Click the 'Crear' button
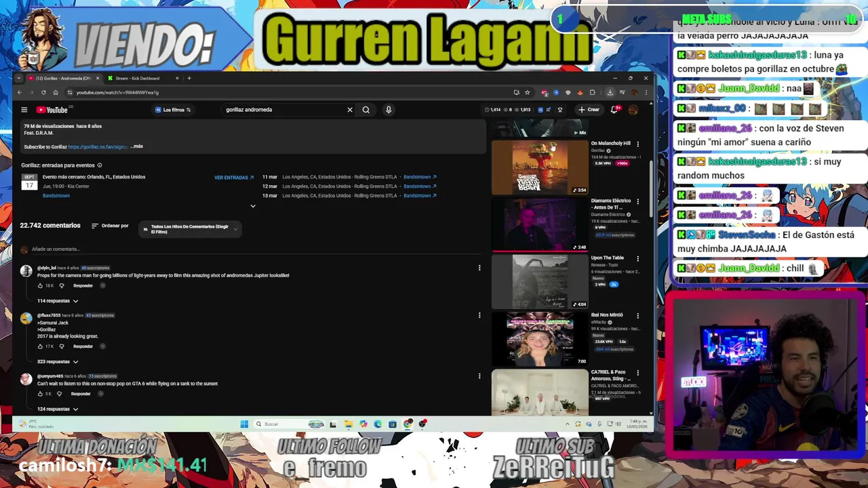 (x=589, y=110)
